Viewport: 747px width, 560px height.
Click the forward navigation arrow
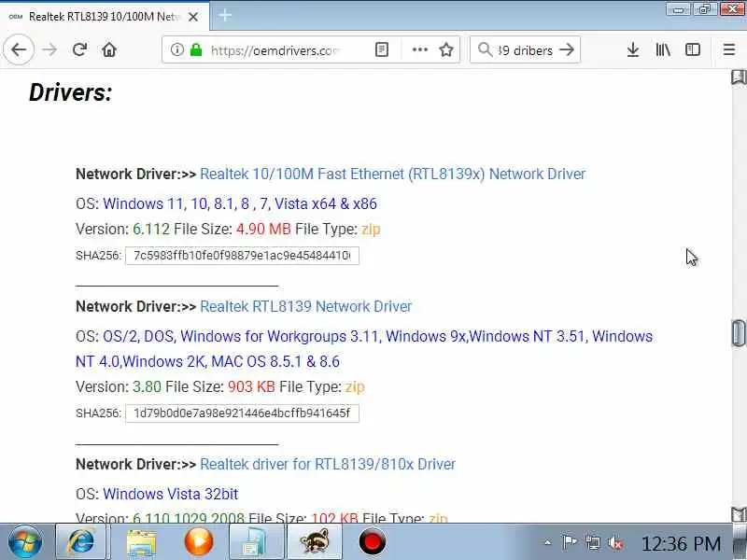(49, 49)
